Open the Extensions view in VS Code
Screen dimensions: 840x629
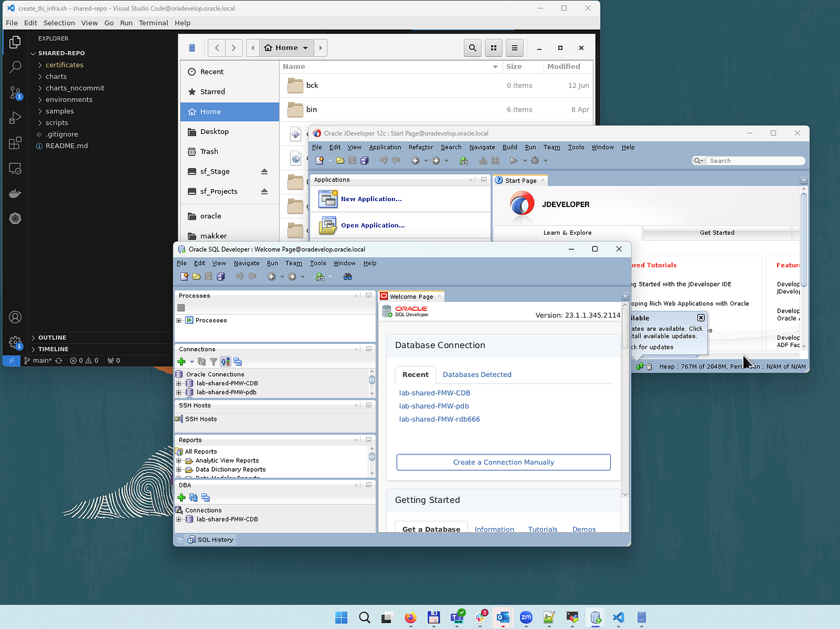click(16, 143)
